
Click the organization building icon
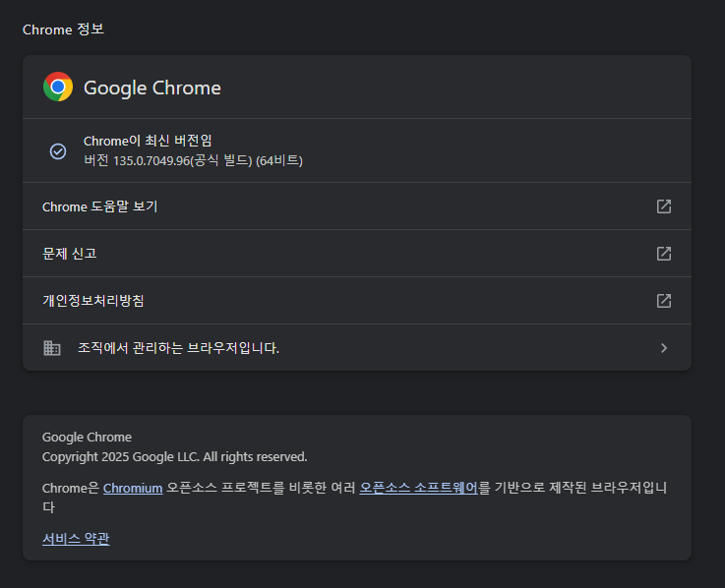click(x=52, y=348)
